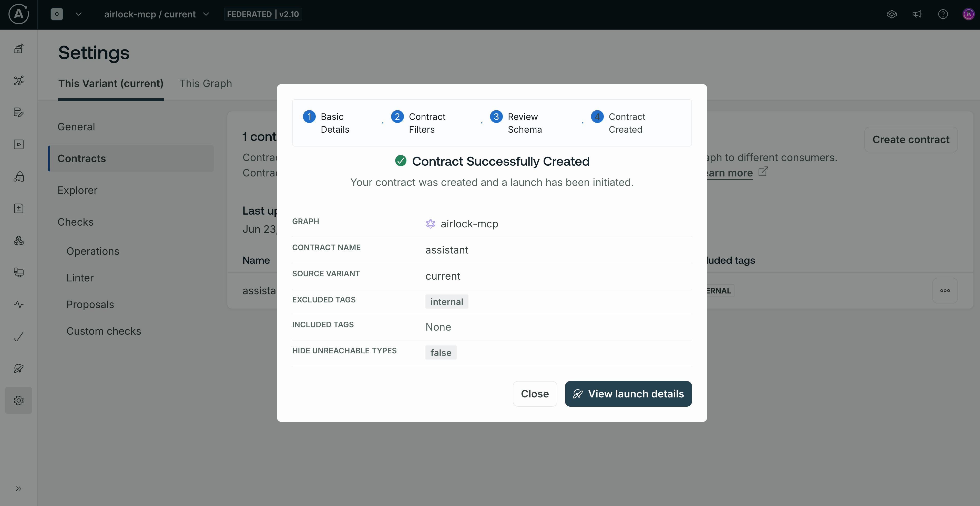The width and height of the screenshot is (980, 506).
Task: Open the user profile avatar menu
Action: point(968,14)
